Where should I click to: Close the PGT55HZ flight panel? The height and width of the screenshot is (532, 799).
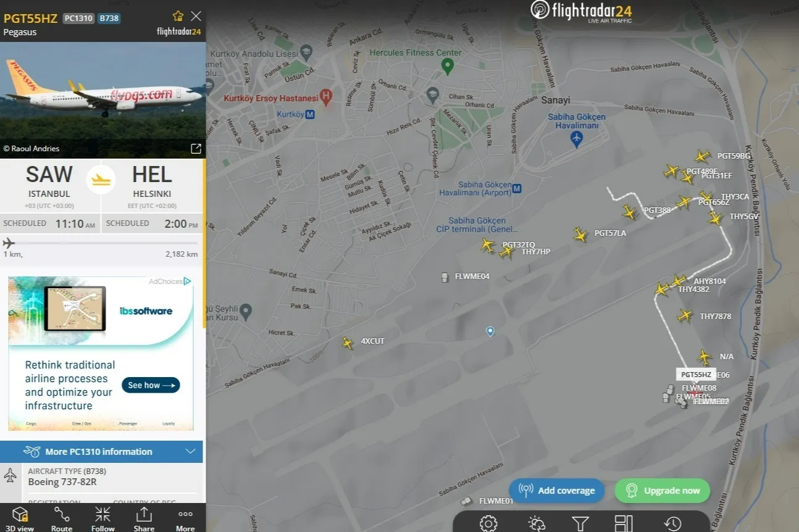(x=196, y=16)
